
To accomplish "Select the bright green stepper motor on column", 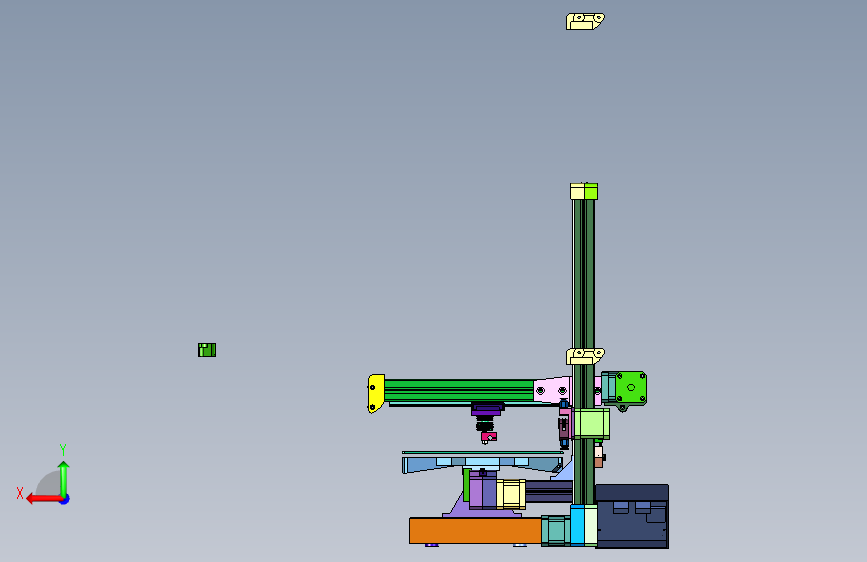I will (x=630, y=388).
